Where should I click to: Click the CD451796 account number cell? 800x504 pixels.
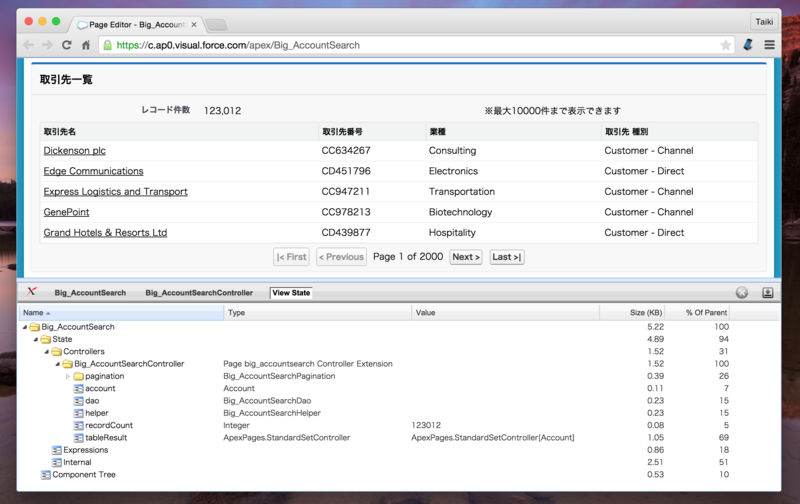coord(346,171)
